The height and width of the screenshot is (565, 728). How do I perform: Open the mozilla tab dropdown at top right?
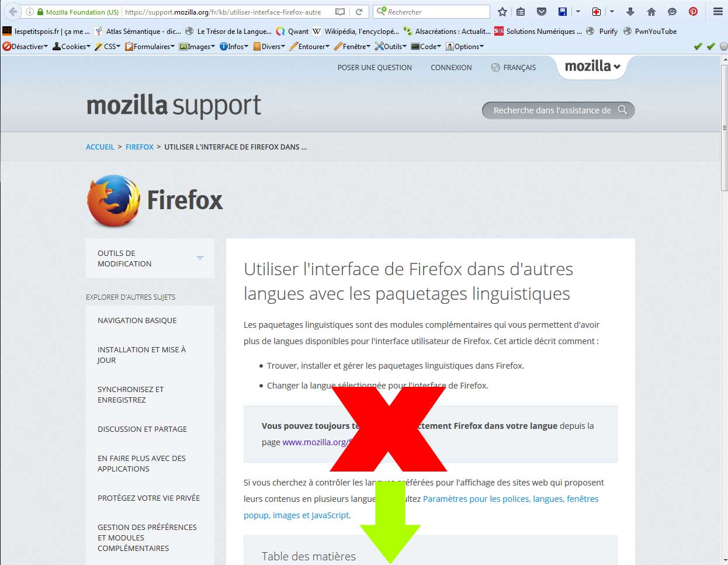(x=592, y=66)
